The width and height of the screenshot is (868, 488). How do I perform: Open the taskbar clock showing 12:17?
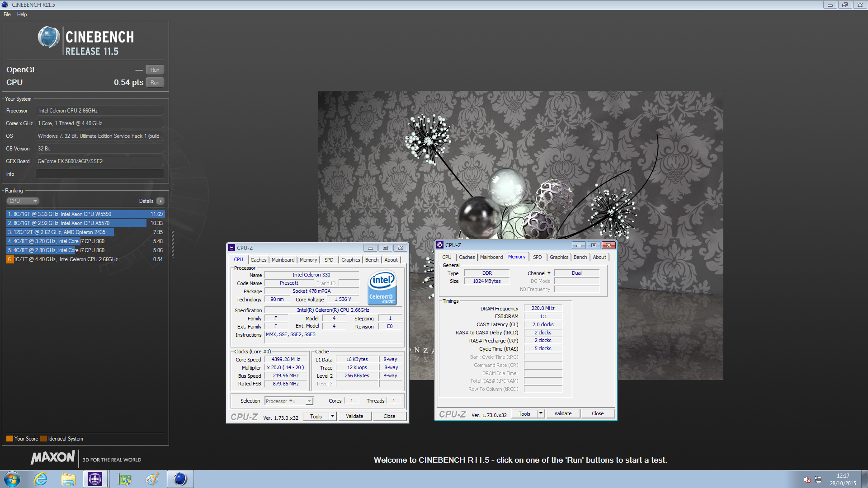[843, 479]
